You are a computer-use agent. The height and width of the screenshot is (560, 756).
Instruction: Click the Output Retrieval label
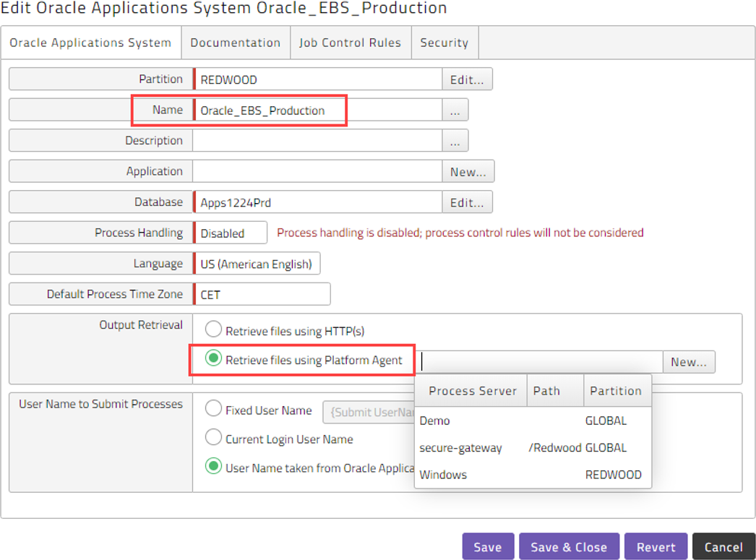(141, 325)
